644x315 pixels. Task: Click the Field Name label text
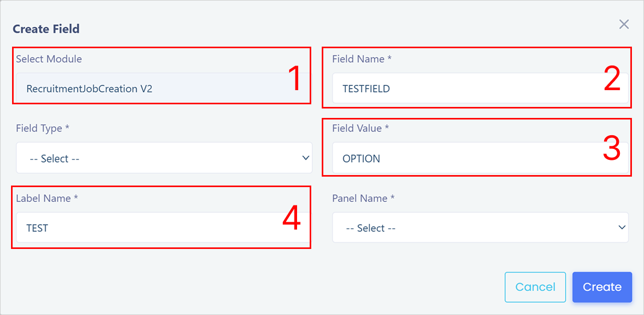362,59
